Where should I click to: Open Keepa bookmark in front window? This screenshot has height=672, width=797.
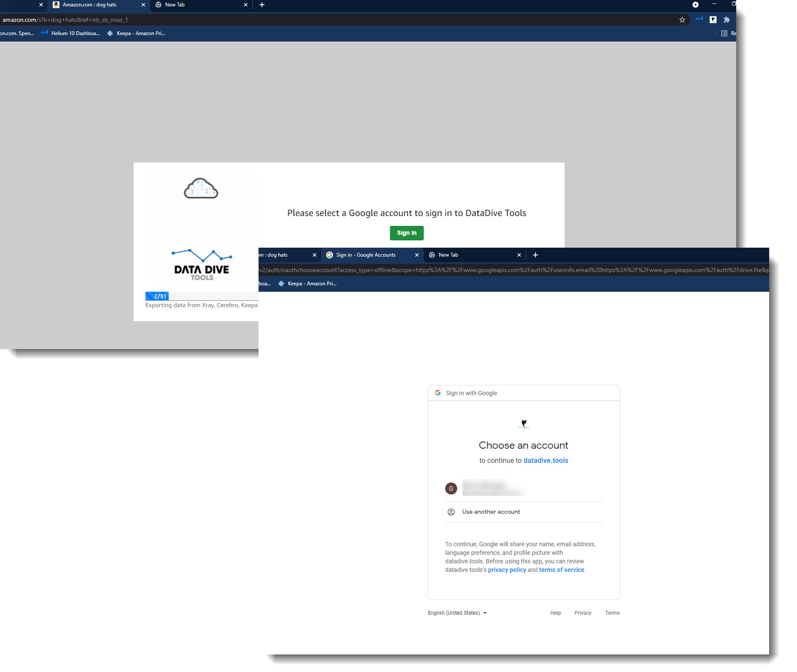(307, 284)
